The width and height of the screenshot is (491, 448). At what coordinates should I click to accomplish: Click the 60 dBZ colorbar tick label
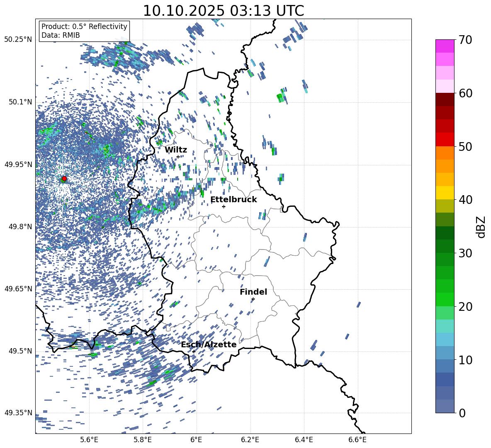(x=465, y=93)
